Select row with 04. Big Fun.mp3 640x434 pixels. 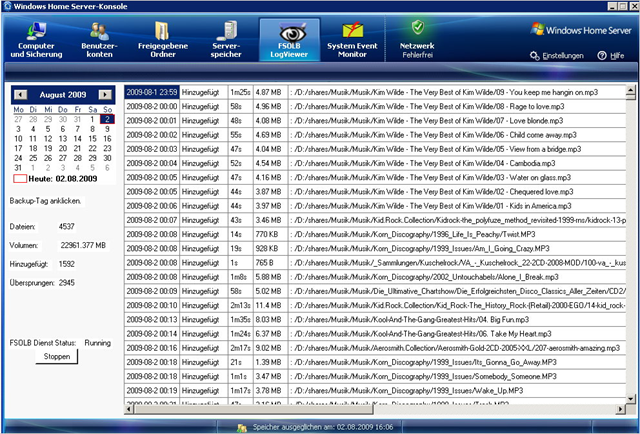pyautogui.click(x=375, y=320)
